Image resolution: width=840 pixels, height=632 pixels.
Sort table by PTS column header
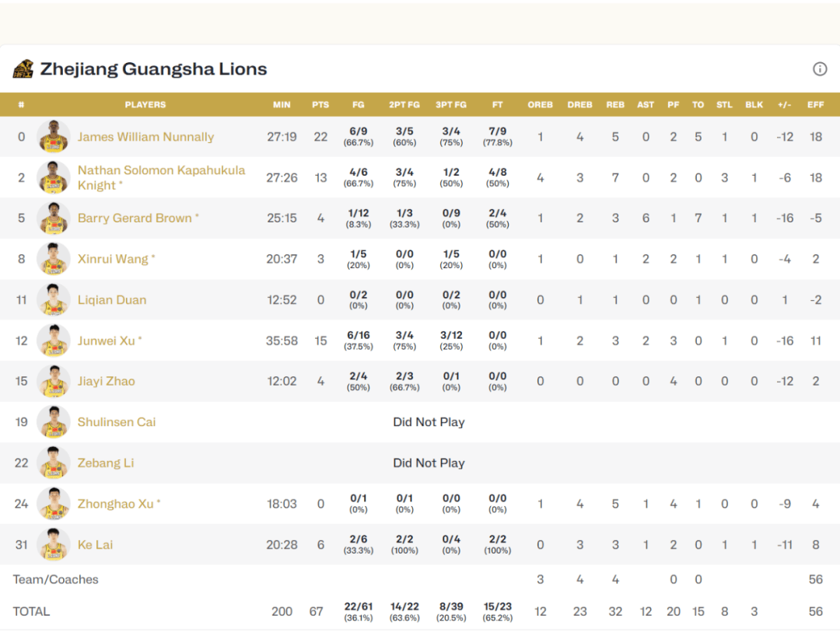pyautogui.click(x=320, y=105)
